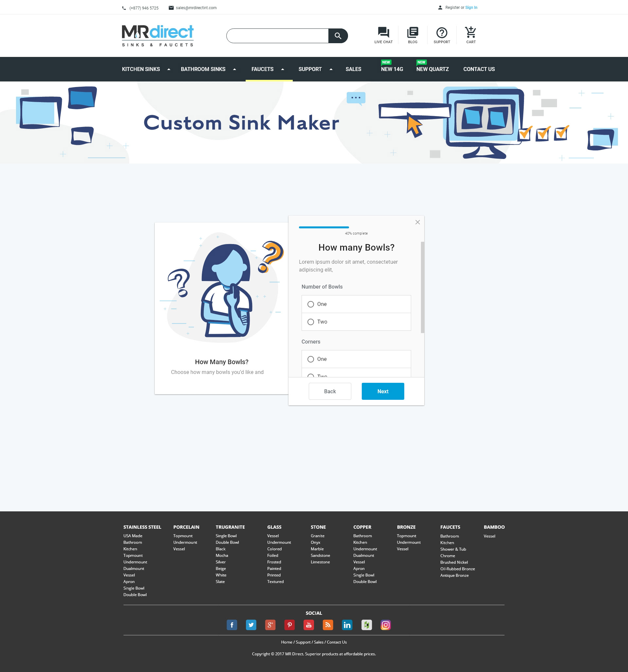Open footer Mocha link under Trugranite
Image resolution: width=628 pixels, height=672 pixels.
[222, 556]
